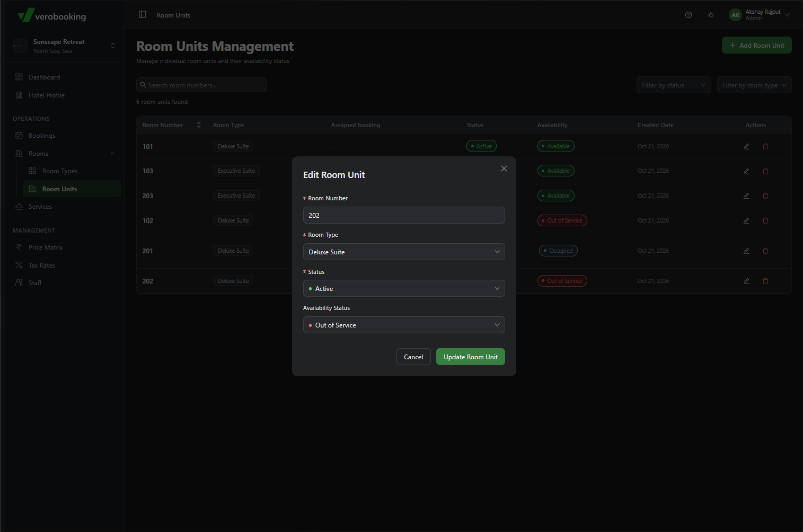Screen dimensions: 803x532
Task: Delete room 101 trash icon
Action: point(765,146)
